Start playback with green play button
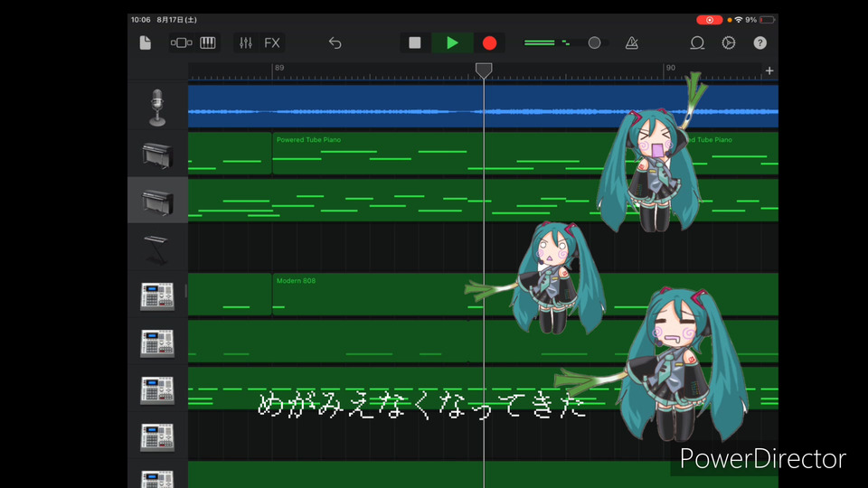Image resolution: width=868 pixels, height=488 pixels. [452, 42]
